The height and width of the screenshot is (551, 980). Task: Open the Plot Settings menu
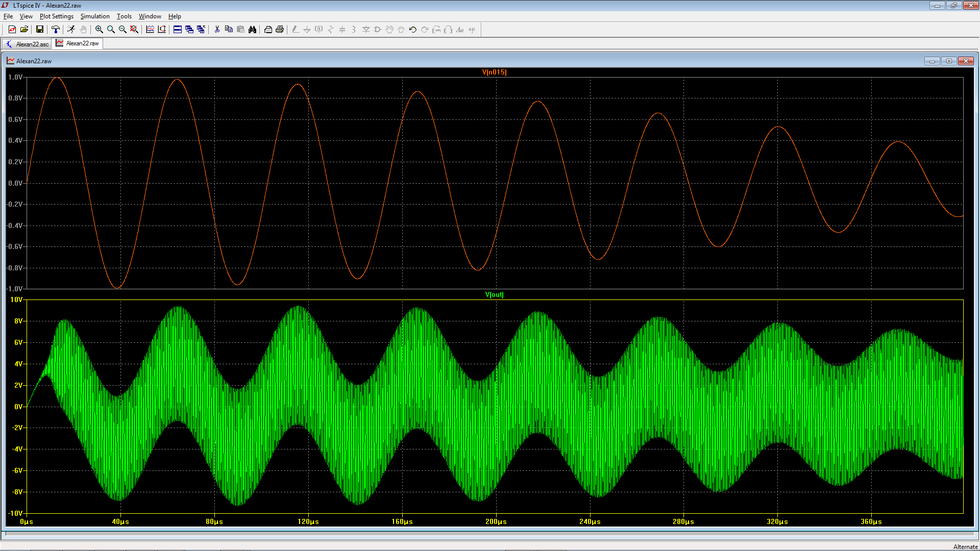tap(57, 16)
